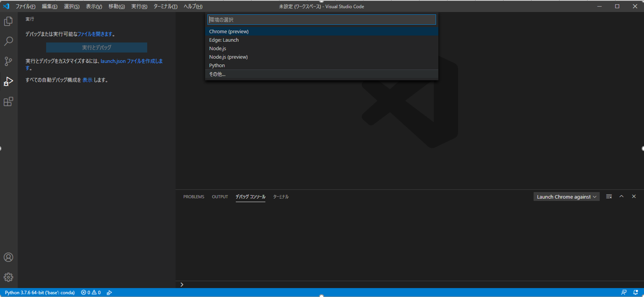The height and width of the screenshot is (297, 644).
Task: Click the 実行とデバッグ button
Action: click(x=96, y=47)
